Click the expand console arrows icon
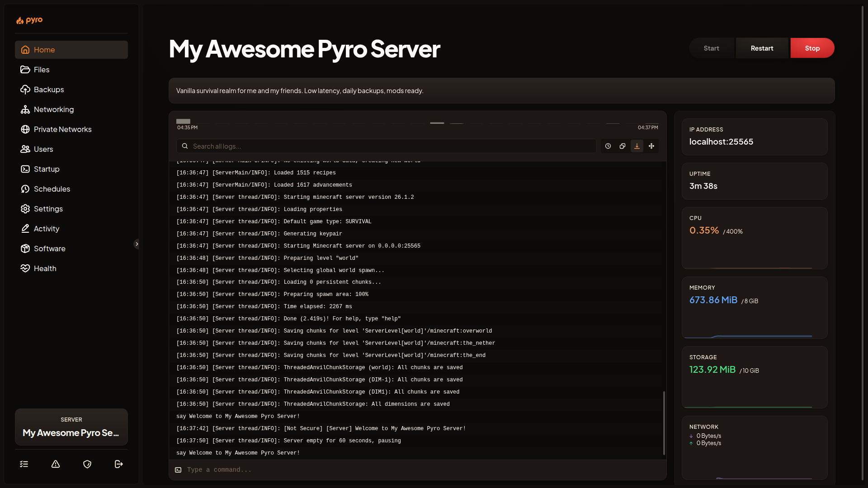 pyautogui.click(x=651, y=146)
